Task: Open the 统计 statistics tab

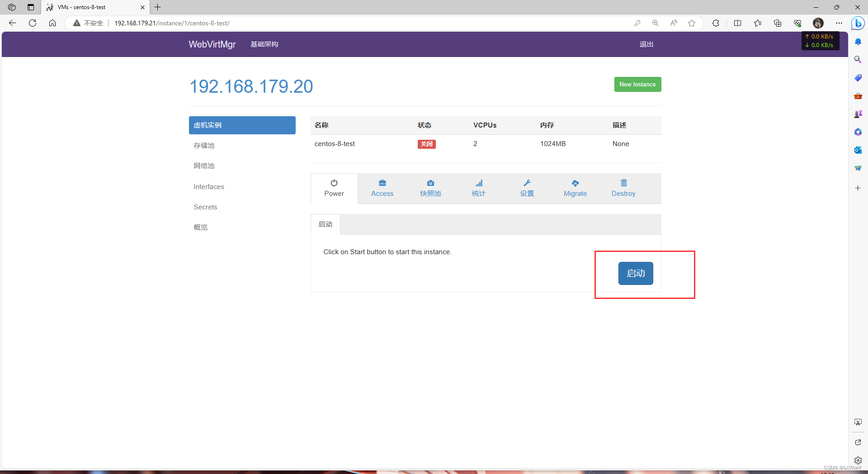Action: [x=479, y=189]
